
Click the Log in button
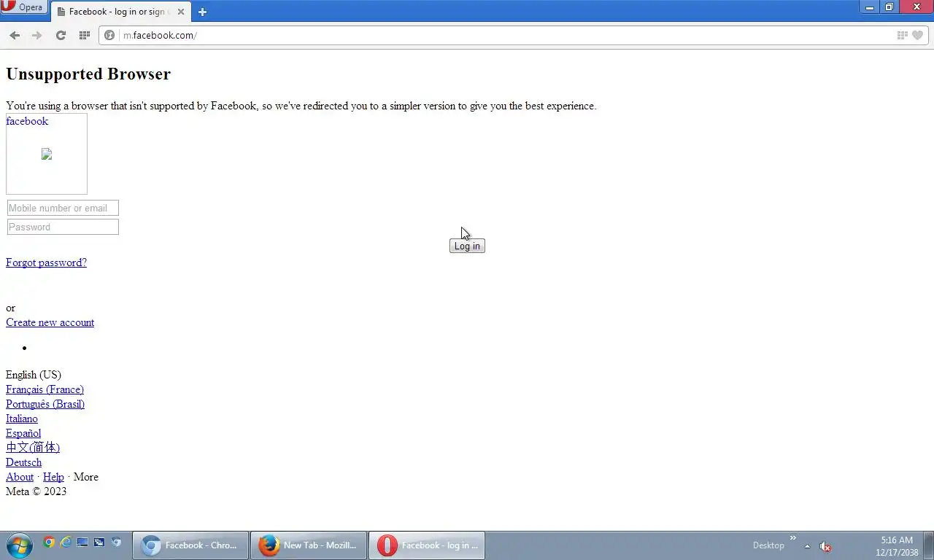pyautogui.click(x=467, y=246)
